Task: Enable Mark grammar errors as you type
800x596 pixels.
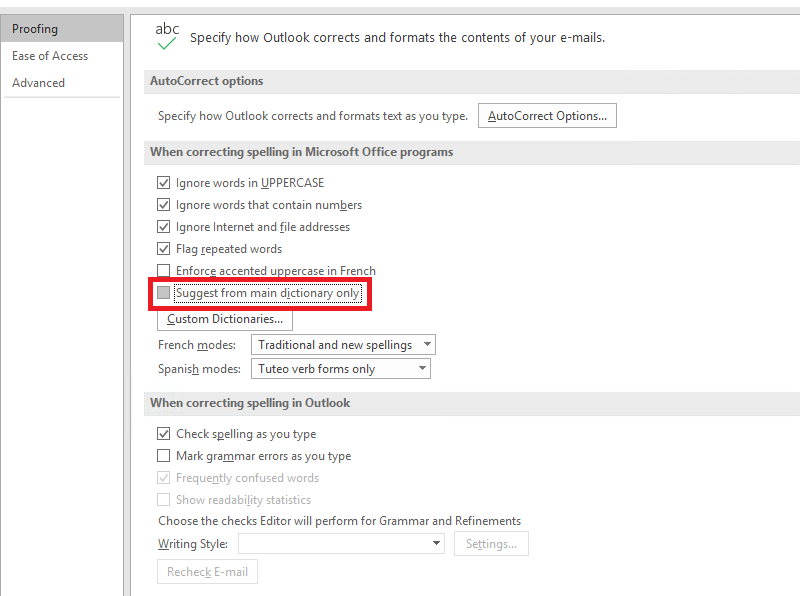Action: pos(163,456)
